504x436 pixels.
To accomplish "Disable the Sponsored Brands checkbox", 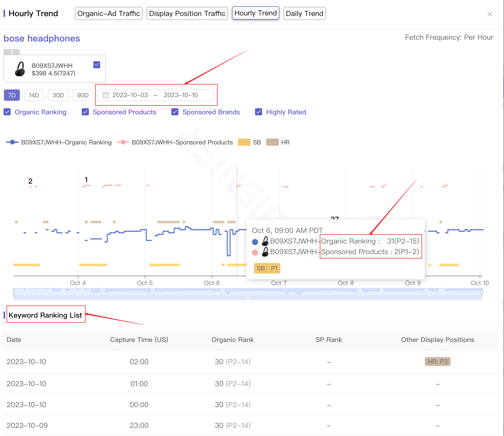I will 175,112.
